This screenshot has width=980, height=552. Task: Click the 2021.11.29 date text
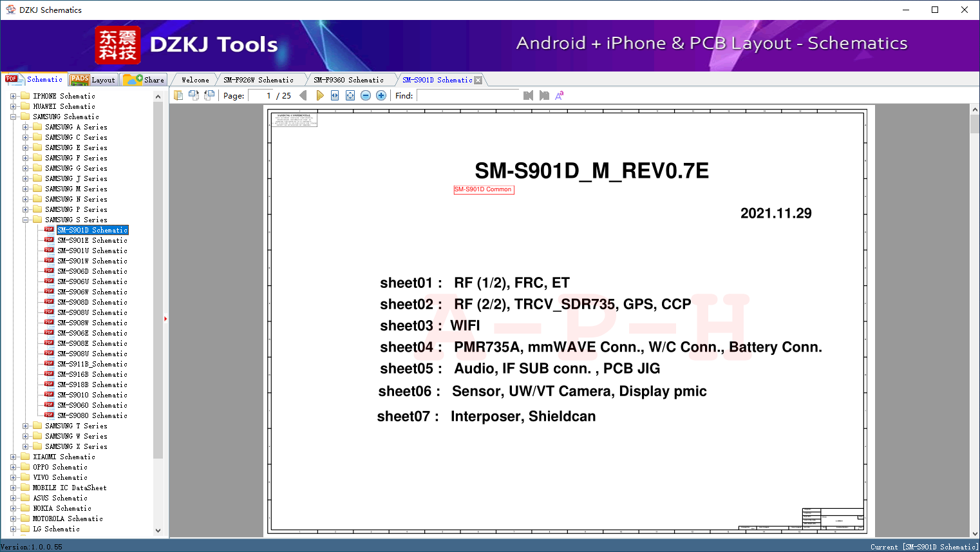[776, 213]
